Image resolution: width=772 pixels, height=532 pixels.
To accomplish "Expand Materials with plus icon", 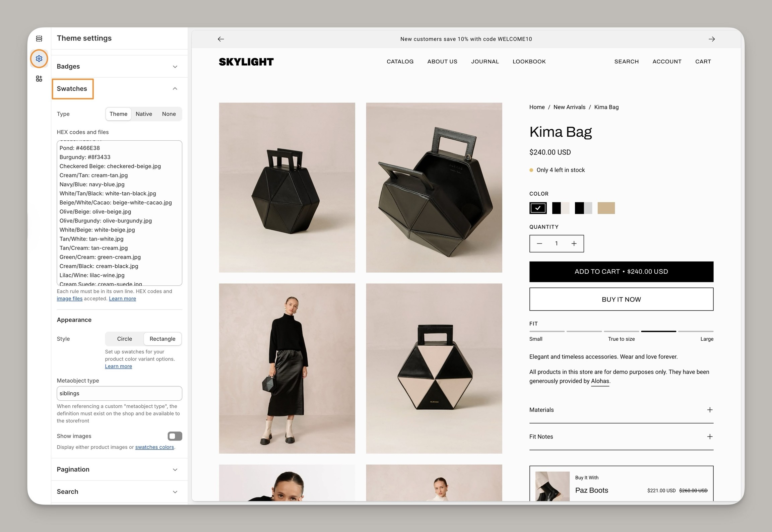I will coord(710,410).
